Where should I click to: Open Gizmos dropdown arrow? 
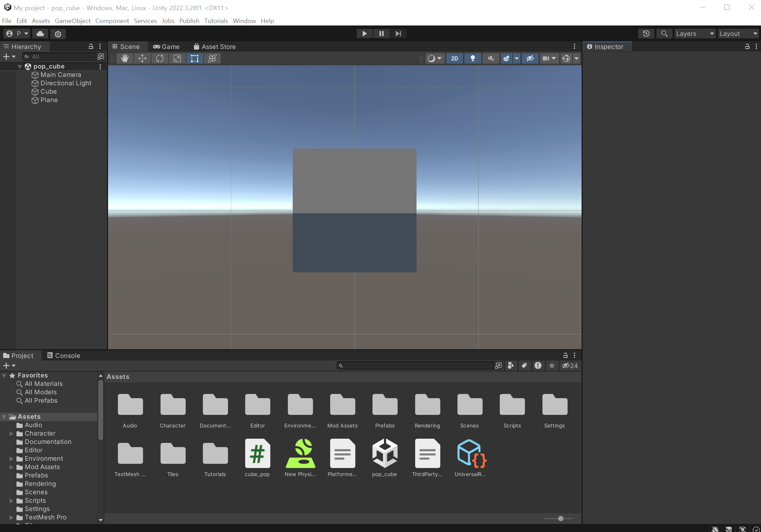pyautogui.click(x=577, y=58)
